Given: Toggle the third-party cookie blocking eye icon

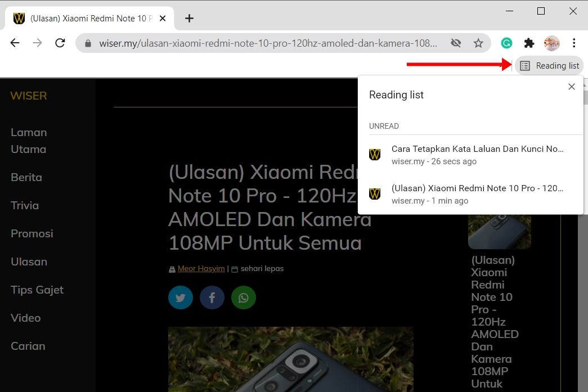Looking at the screenshot, I should click(456, 43).
